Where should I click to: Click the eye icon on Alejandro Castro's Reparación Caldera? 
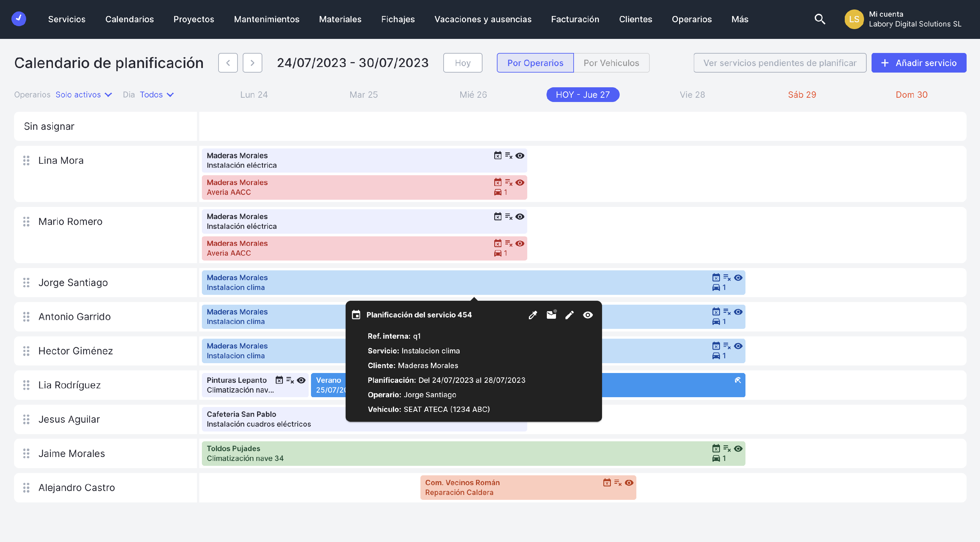click(629, 483)
